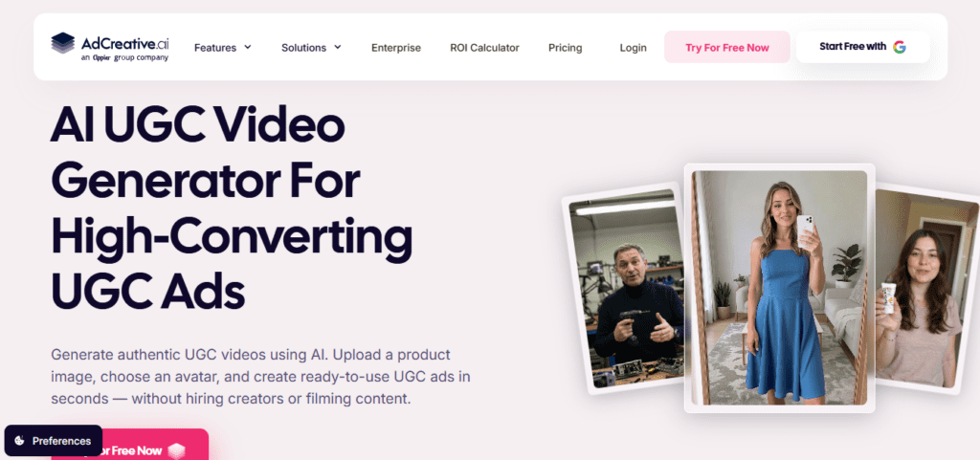
Task: Go to the Pricing page
Action: tap(565, 48)
